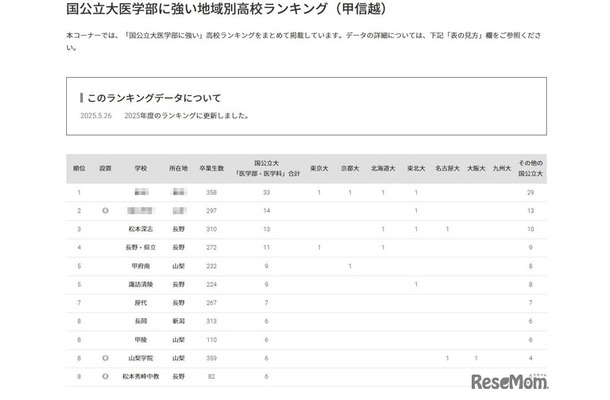The height and width of the screenshot is (400, 610).
Task: Click the medical total 14 in rank 2 row
Action: pyautogui.click(x=266, y=211)
